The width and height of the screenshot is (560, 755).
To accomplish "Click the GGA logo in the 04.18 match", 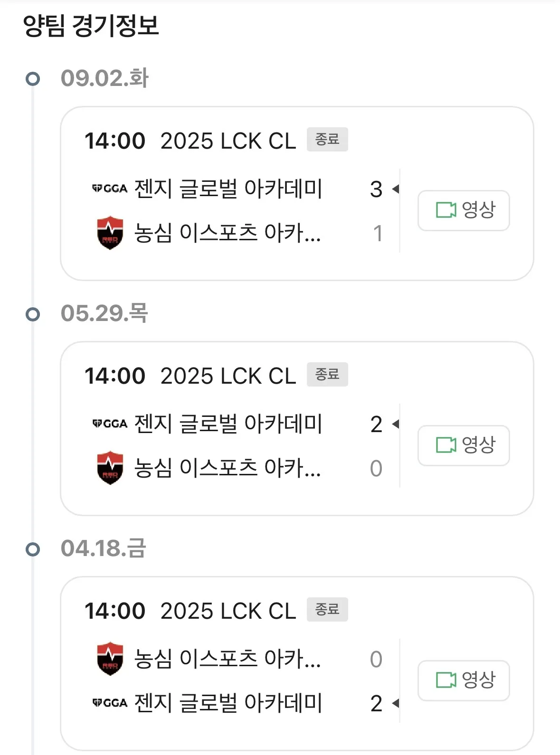I will point(110,703).
